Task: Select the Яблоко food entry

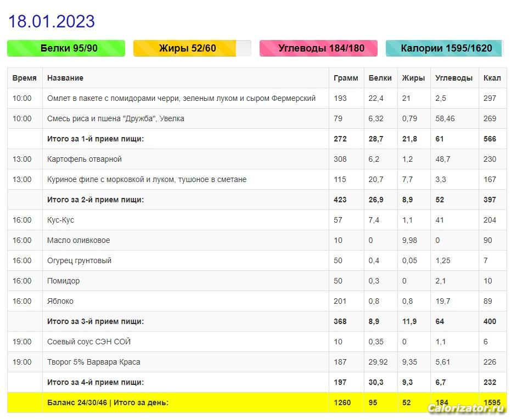Action: tap(60, 301)
